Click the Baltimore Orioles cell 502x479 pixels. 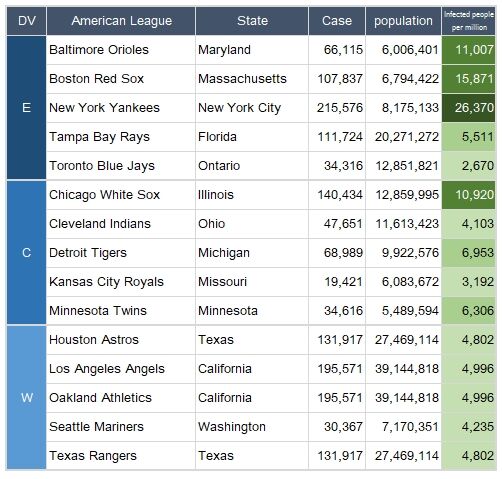coord(121,50)
